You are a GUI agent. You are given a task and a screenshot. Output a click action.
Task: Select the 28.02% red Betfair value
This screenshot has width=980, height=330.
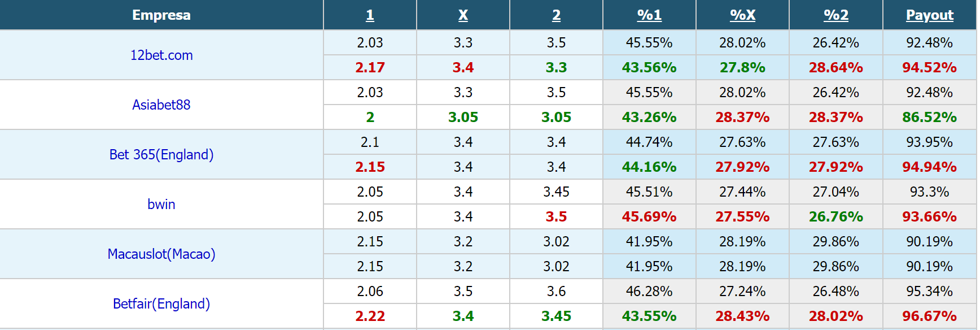point(836,316)
